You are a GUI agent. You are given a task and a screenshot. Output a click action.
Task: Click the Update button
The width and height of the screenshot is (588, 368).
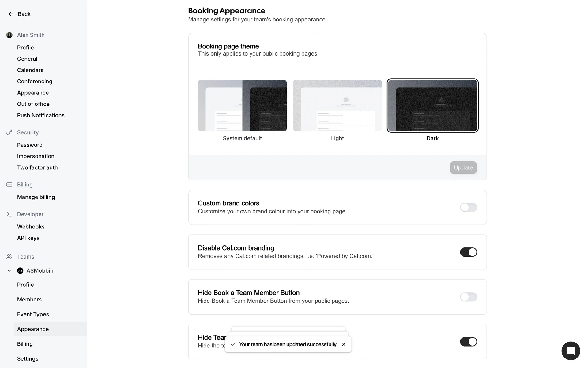pyautogui.click(x=463, y=167)
